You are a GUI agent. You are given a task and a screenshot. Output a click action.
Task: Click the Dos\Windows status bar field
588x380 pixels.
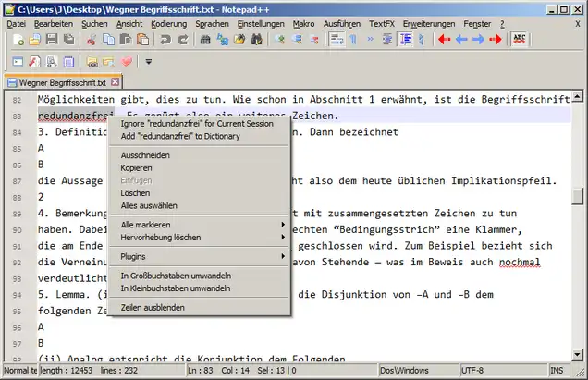[x=417, y=371]
